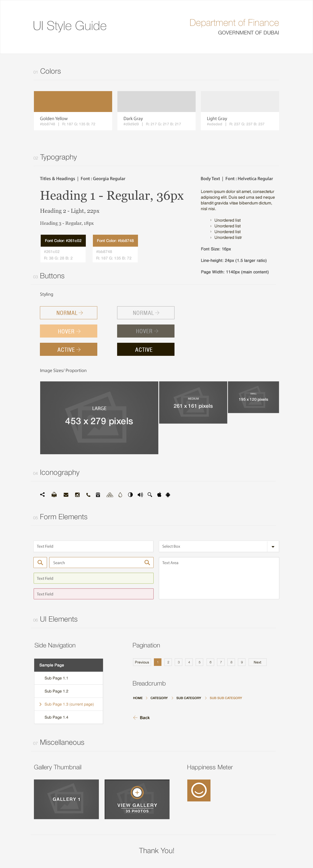
Task: Click the Next pagination button
Action: pyautogui.click(x=257, y=662)
